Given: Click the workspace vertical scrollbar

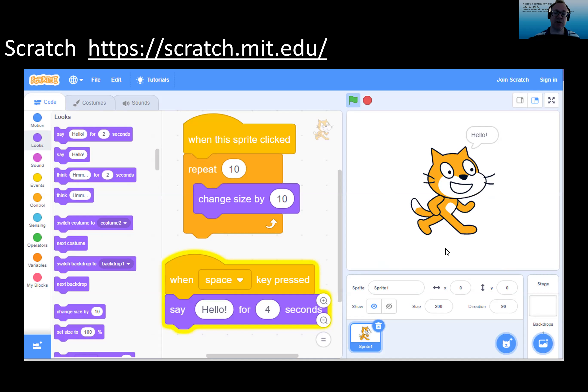Looking at the screenshot, I should pos(340,236).
